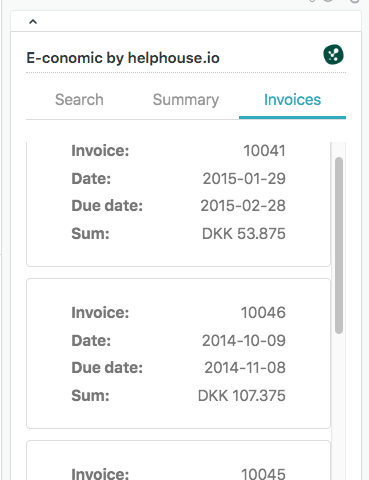This screenshot has width=369, height=480.
Task: Click due date 2015-02-28
Action: point(243,206)
